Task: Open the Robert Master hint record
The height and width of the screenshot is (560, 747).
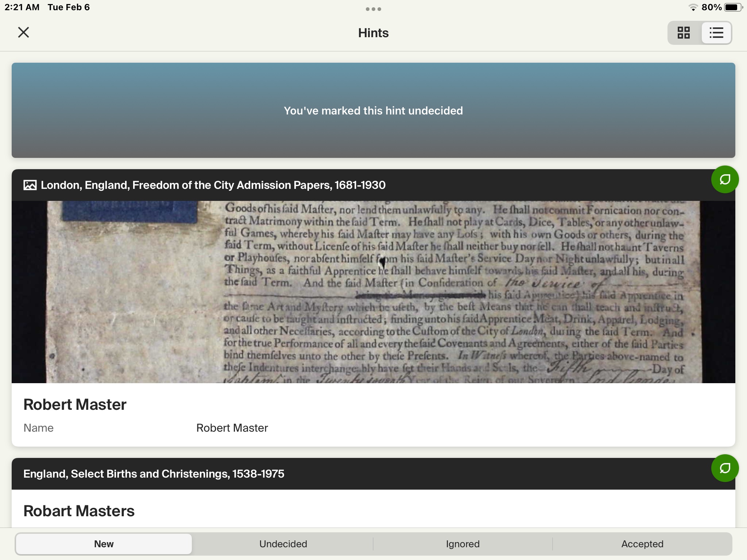Action: point(75,405)
